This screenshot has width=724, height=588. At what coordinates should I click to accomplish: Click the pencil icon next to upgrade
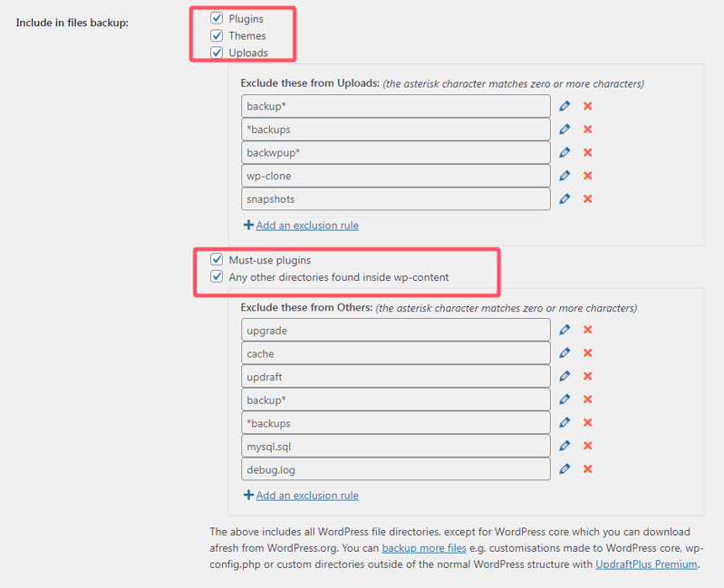pos(565,331)
